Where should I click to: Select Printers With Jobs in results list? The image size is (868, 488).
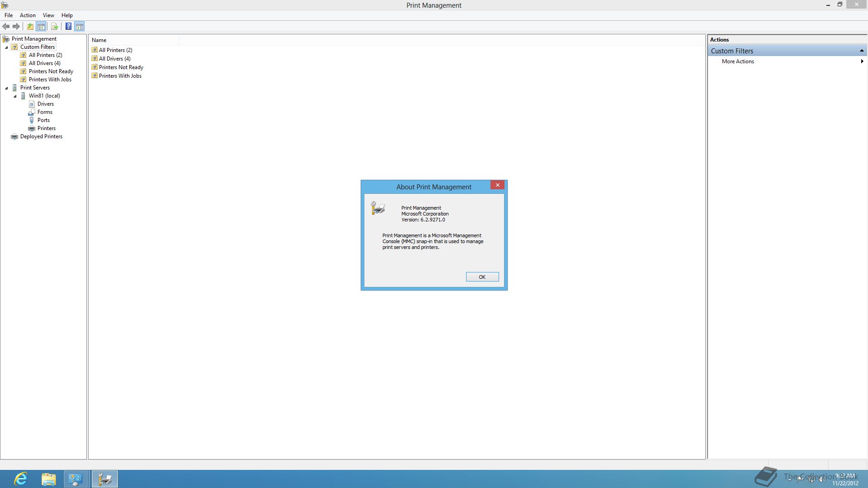point(120,76)
